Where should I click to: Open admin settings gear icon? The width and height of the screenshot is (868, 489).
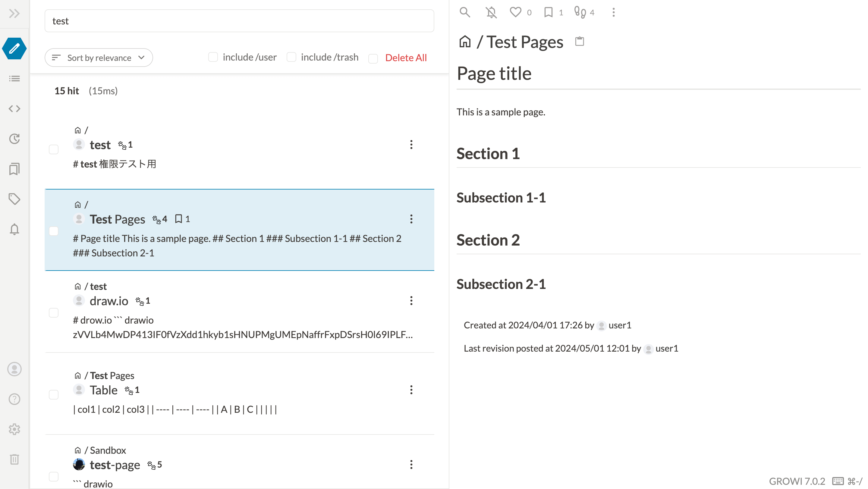coord(14,429)
